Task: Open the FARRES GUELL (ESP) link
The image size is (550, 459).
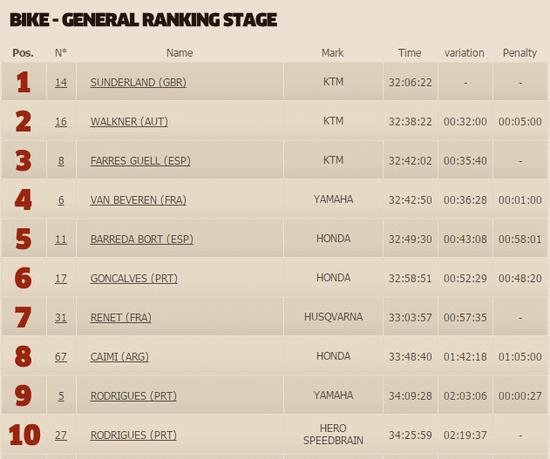Action: click(140, 161)
